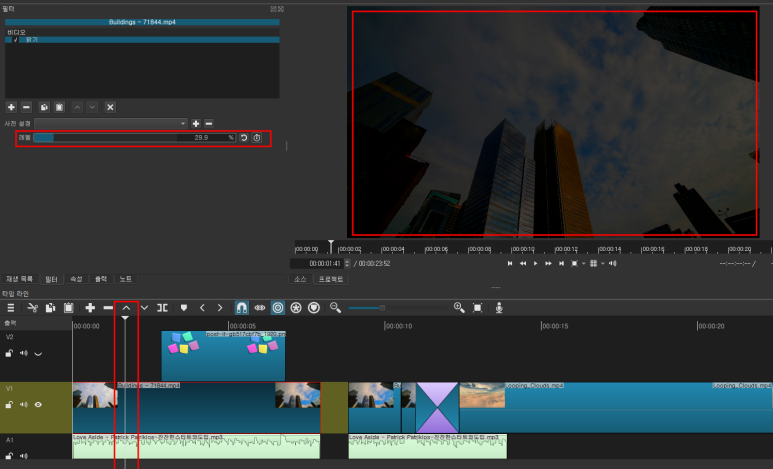The image size is (773, 469).
Task: Click the Overwrite down-chevron in timeline toolbar
Action: (x=144, y=308)
